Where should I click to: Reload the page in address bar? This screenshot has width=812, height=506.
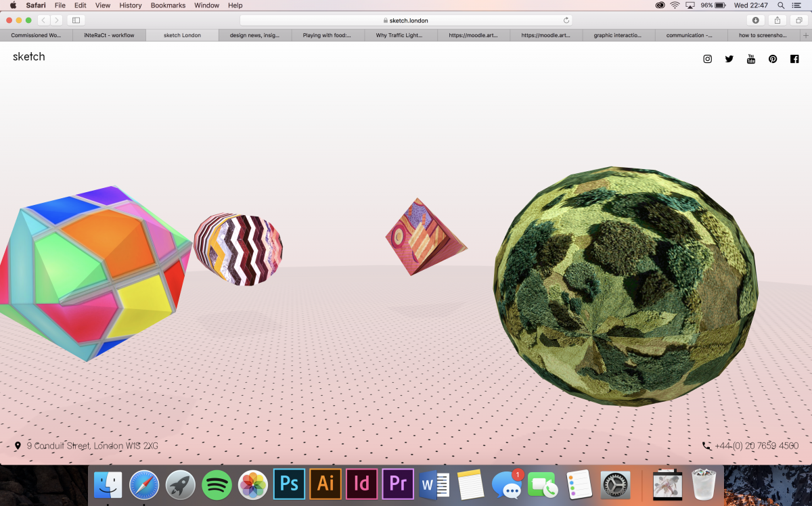[x=566, y=20]
